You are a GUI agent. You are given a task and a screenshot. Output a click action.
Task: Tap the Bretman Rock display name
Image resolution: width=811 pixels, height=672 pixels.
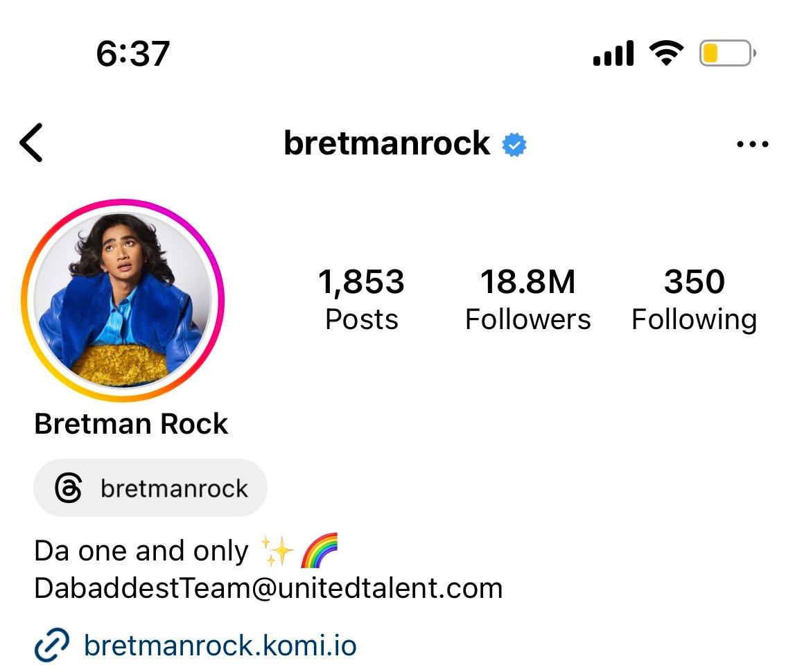tap(131, 424)
